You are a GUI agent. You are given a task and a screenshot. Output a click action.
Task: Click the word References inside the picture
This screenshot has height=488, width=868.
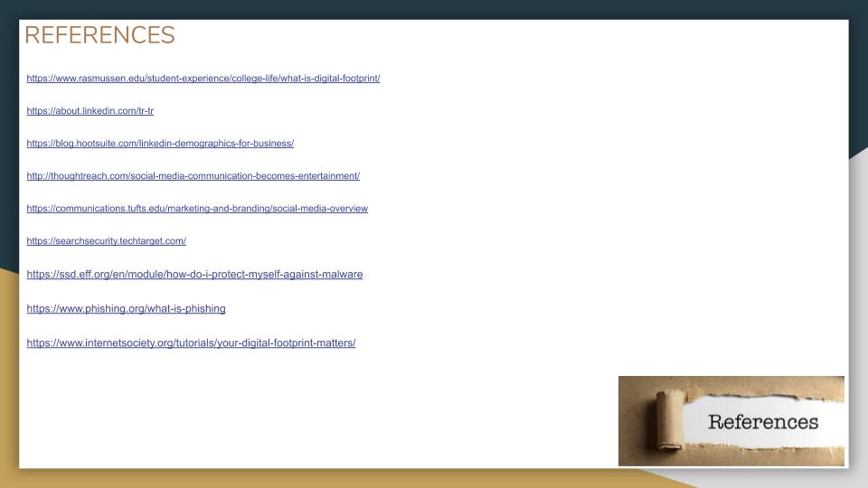[762, 422]
